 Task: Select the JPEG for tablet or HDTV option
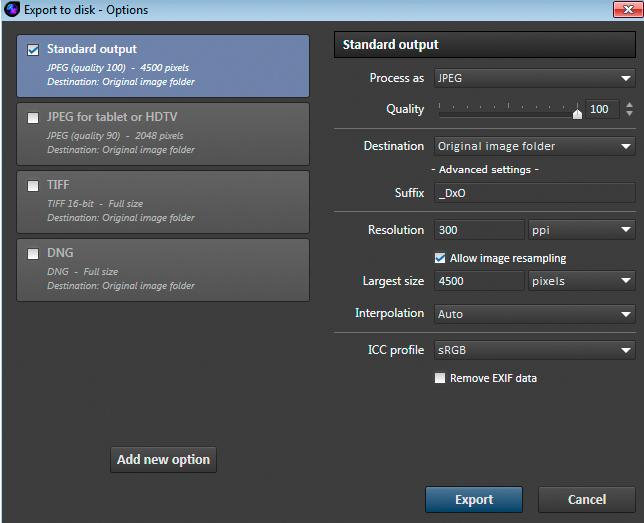163,134
